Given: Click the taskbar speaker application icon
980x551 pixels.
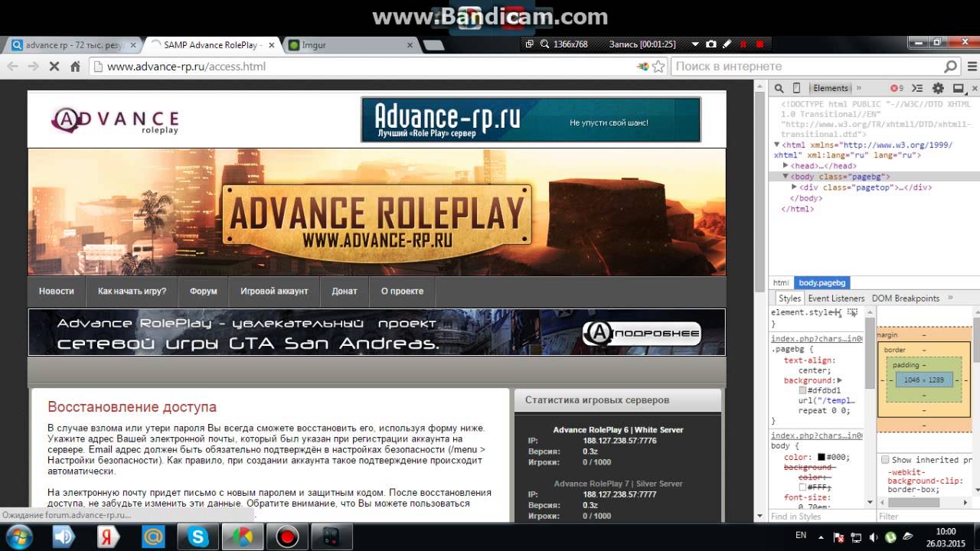Looking at the screenshot, I should pos(64,537).
